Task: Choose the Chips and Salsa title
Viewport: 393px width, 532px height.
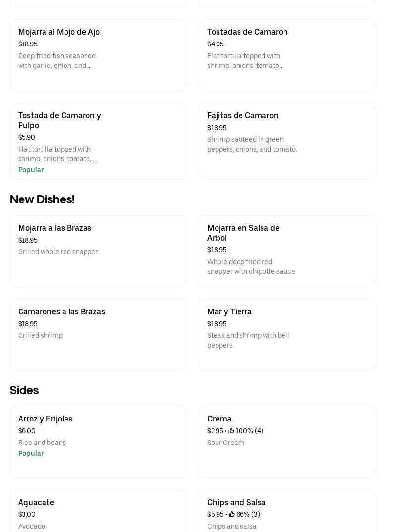Action: tap(237, 503)
